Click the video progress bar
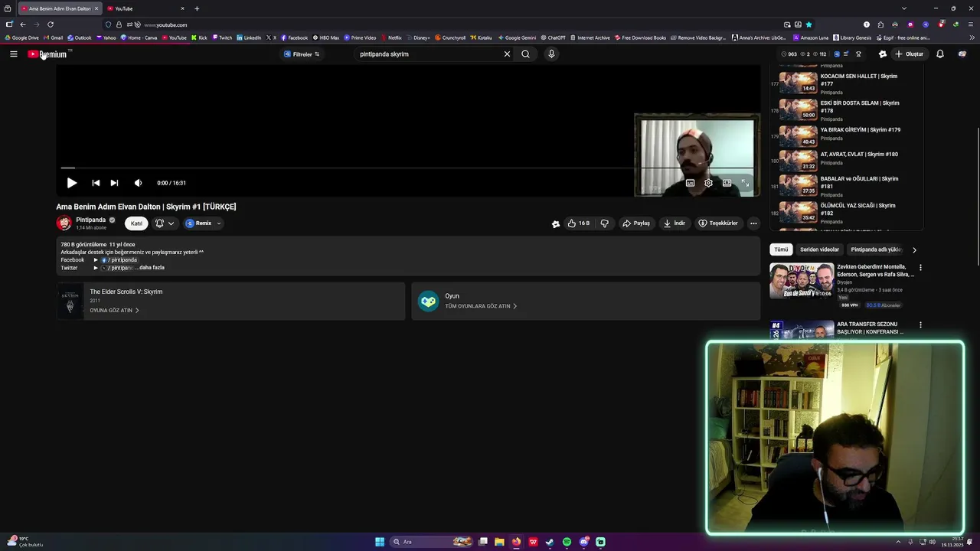 (x=408, y=168)
